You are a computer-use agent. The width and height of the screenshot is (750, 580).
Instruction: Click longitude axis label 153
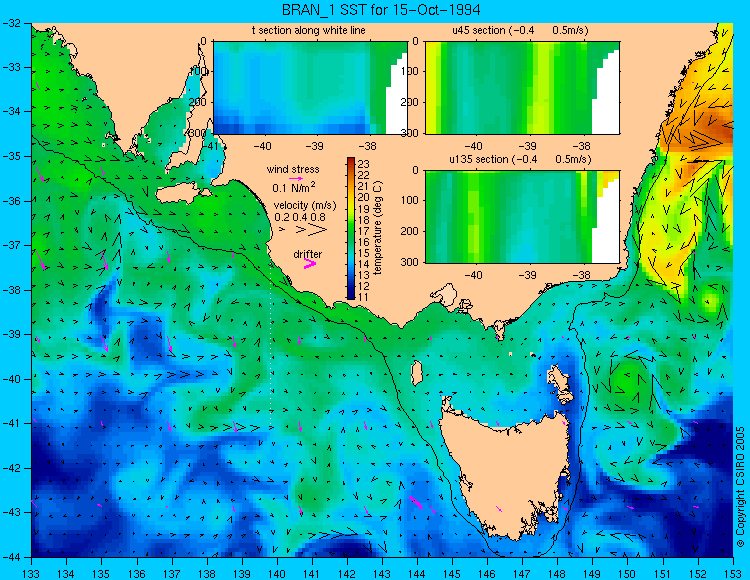click(x=733, y=573)
